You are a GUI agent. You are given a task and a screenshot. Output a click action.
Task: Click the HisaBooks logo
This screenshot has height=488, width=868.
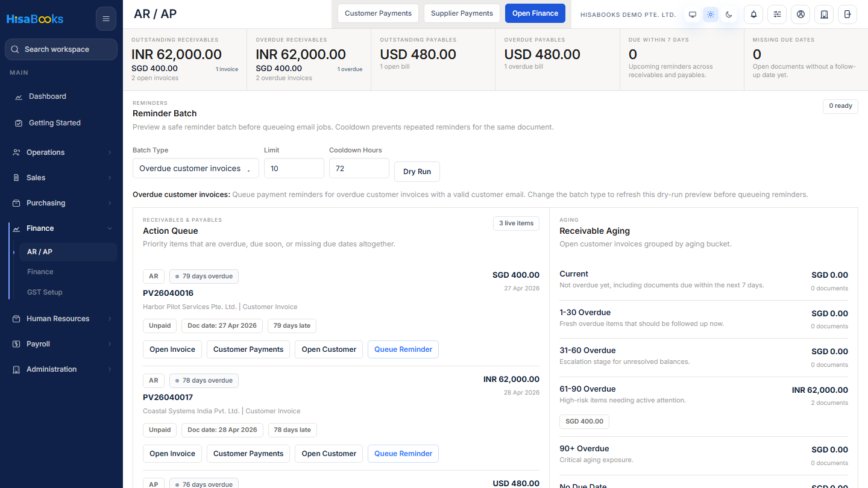coord(35,19)
